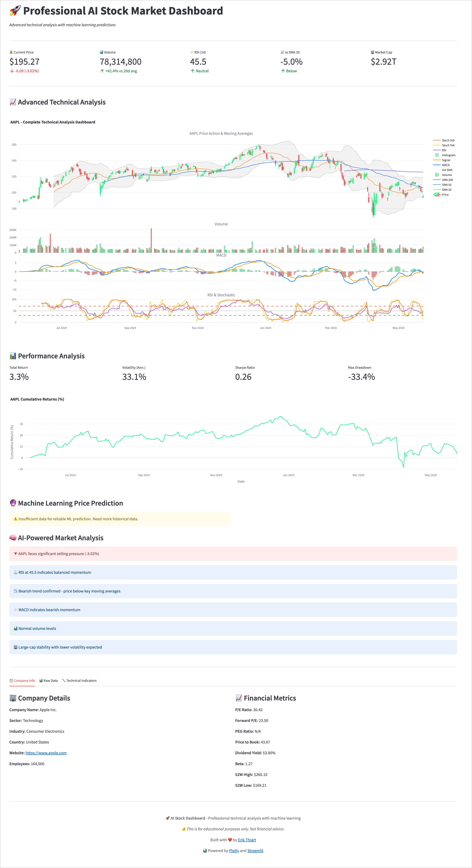
Task: Open the Technical Indicators tab
Action: point(79,680)
